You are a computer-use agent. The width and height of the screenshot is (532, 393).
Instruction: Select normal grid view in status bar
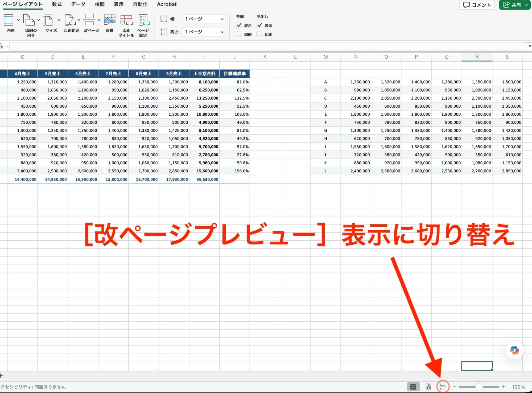click(x=413, y=387)
